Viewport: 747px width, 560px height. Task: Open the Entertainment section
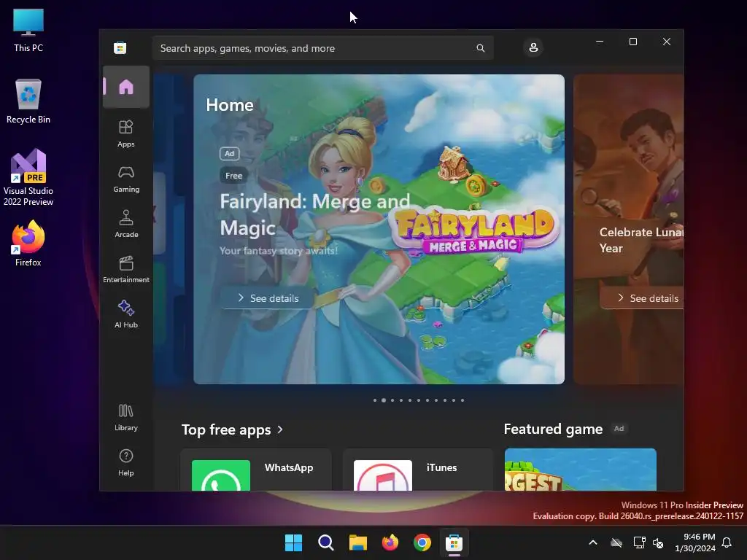[x=126, y=270]
